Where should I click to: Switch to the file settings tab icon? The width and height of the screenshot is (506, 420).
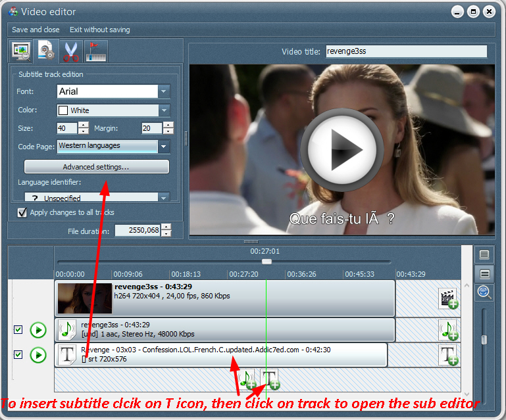point(46,51)
